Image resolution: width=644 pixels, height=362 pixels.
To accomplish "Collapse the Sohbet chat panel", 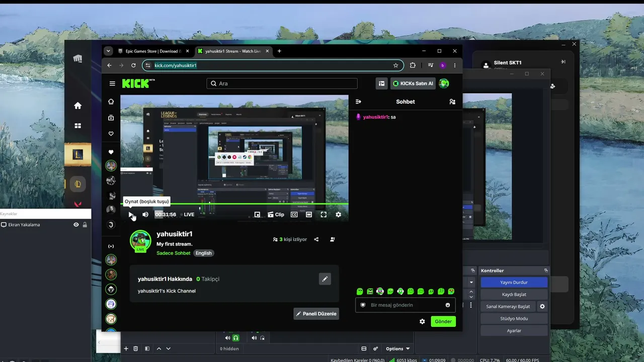I will (x=358, y=102).
